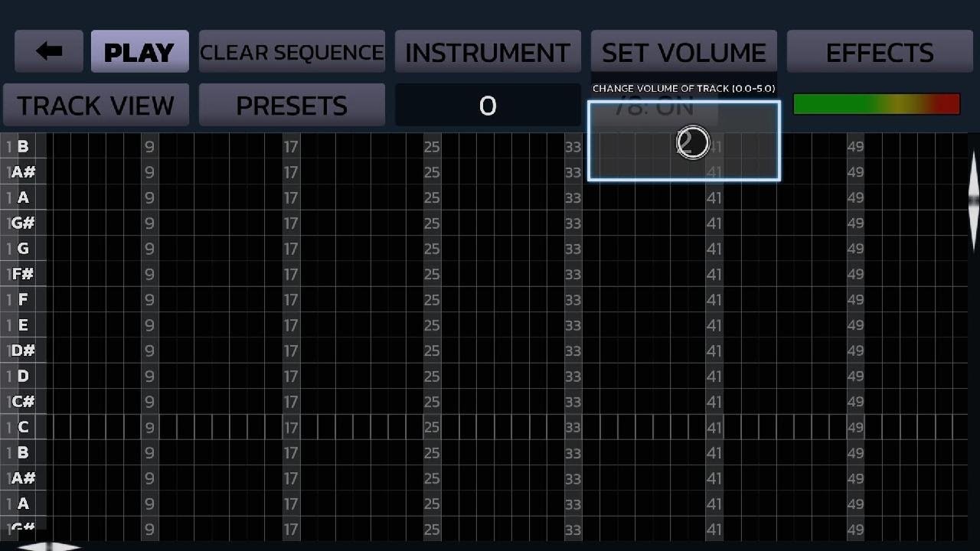Tap the F note key label
This screenshot has width=980, height=551.
tap(23, 299)
